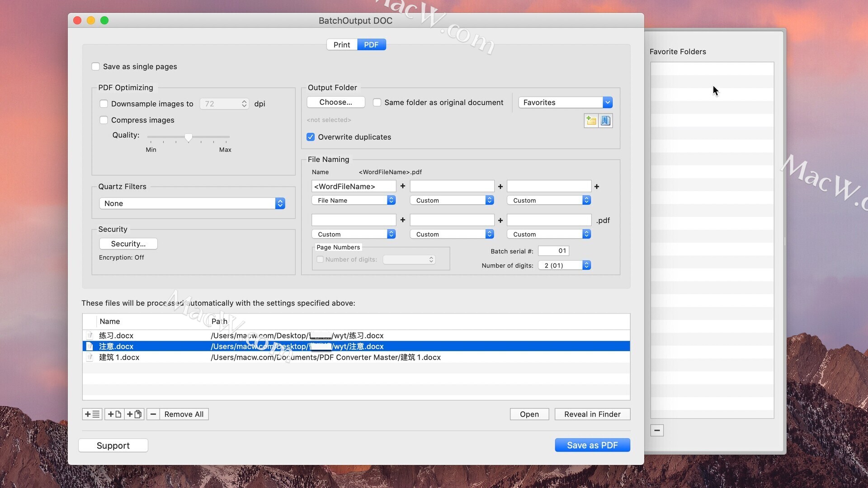Screen dimensions: 868x488
Task: Add current output folder to favorites icon
Action: pos(591,121)
